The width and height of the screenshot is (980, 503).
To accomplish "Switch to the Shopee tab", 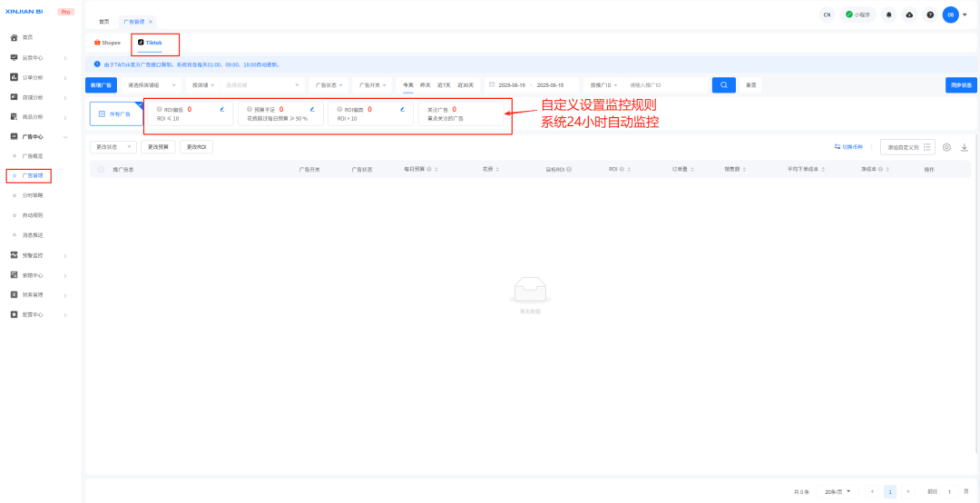I will tap(107, 43).
